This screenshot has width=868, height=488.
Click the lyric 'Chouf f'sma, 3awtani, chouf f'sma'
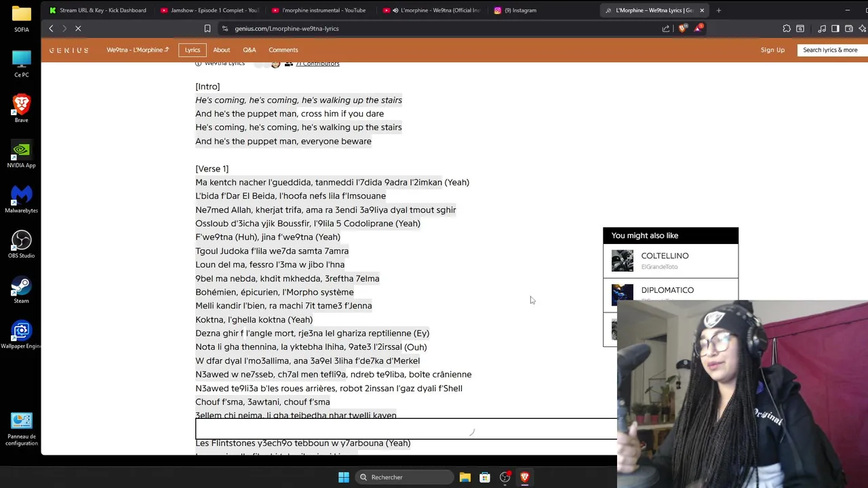click(262, 402)
